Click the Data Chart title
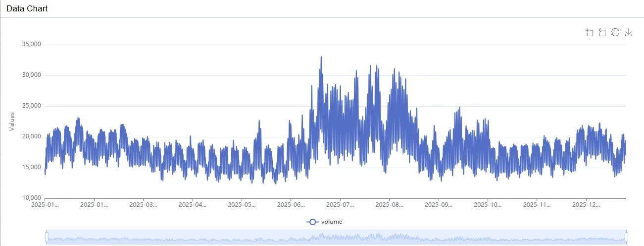 click(27, 8)
